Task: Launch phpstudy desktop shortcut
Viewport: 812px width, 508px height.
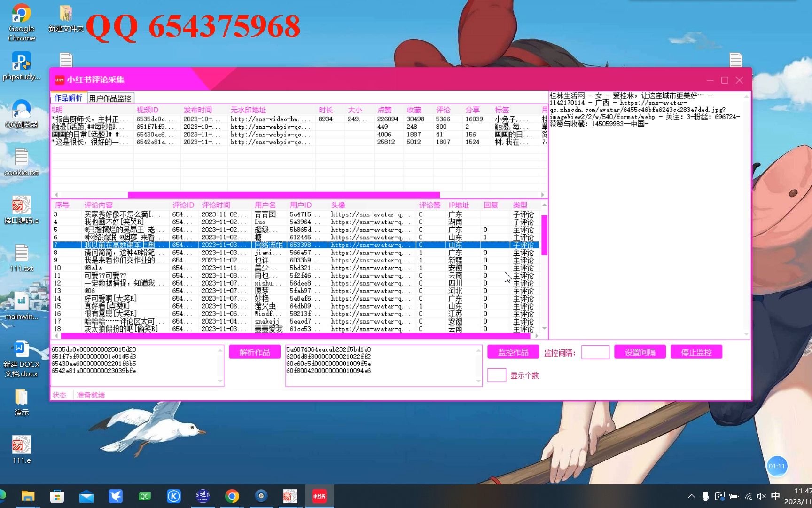Action: click(22, 66)
